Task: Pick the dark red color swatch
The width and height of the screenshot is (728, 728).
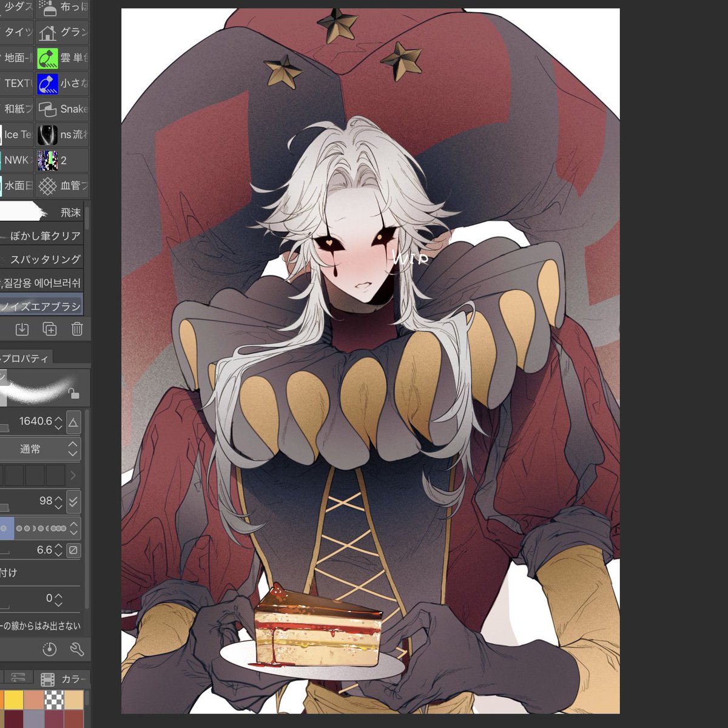Action: click(14, 720)
